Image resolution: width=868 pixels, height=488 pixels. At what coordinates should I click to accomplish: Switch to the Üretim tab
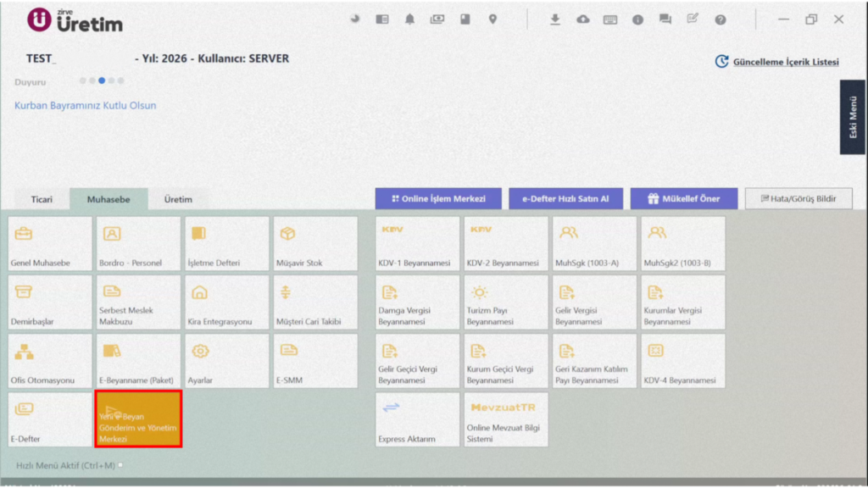pyautogui.click(x=178, y=199)
